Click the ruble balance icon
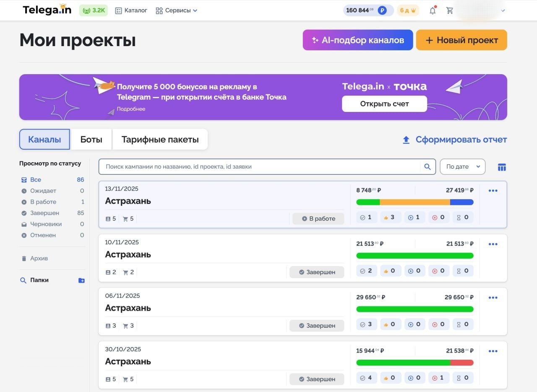Image resolution: width=537 pixels, height=392 pixels. (382, 10)
